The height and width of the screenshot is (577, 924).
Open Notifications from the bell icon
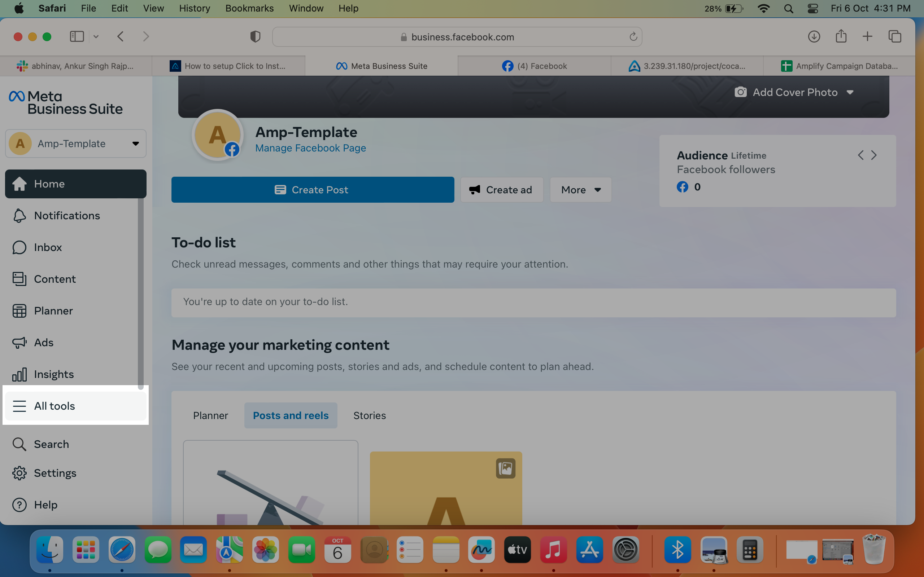(19, 216)
